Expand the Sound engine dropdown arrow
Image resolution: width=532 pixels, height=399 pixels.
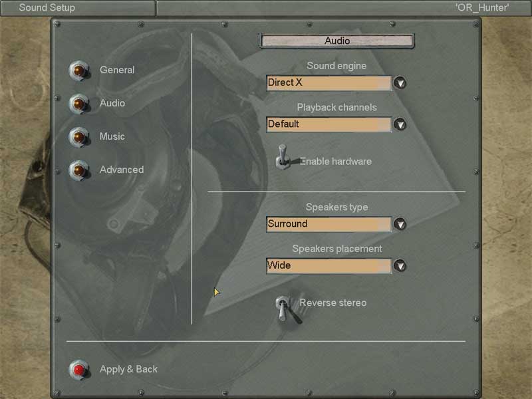400,82
